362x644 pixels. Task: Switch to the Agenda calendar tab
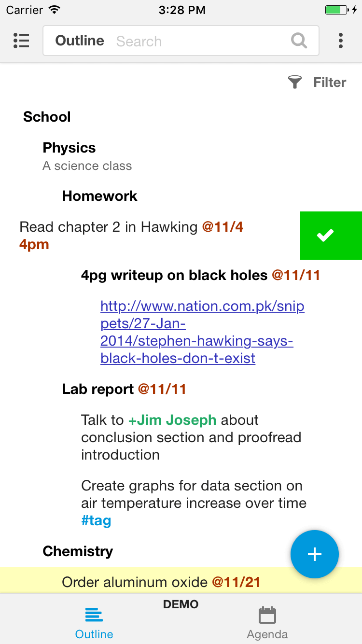(x=267, y=623)
